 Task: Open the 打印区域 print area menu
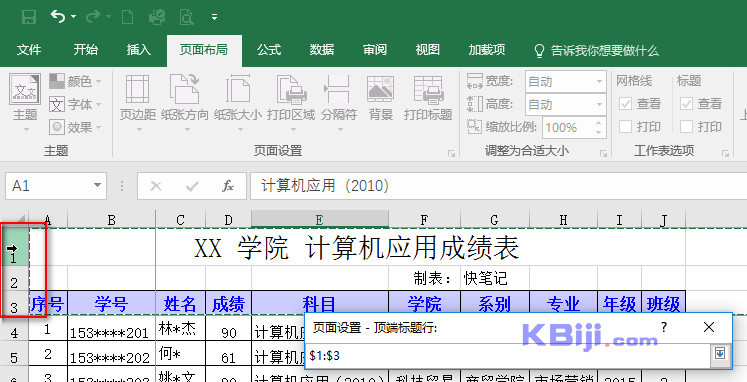click(x=291, y=101)
